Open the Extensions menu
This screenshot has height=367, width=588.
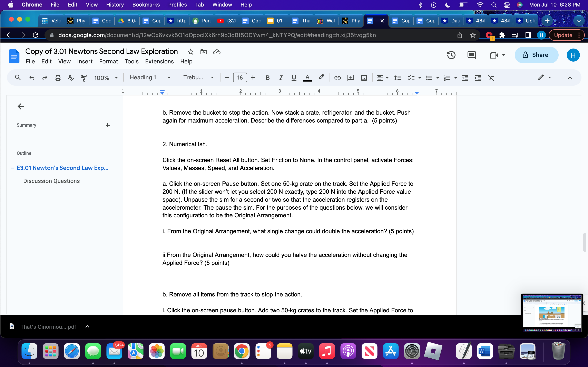pos(159,61)
